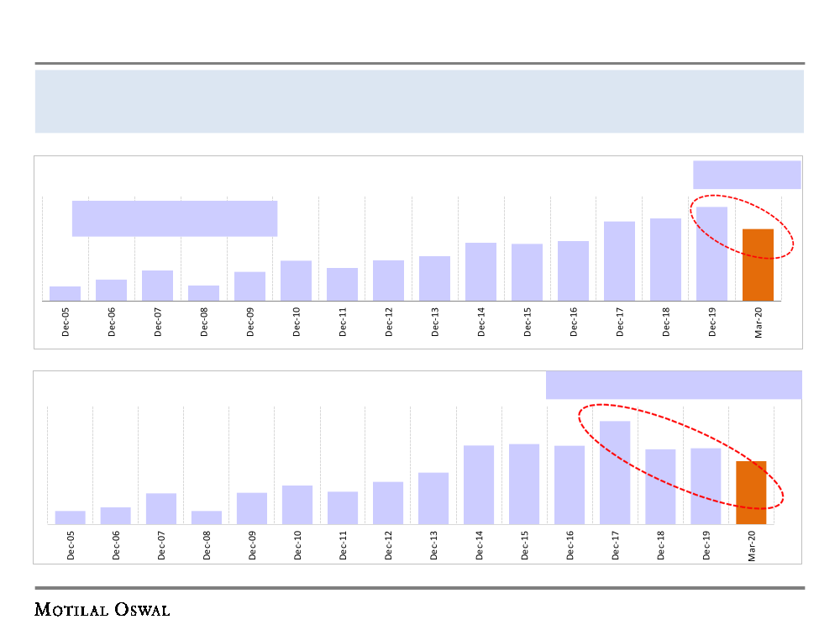Image resolution: width=840 pixels, height=630 pixels.
Task: Select the purple callout box inside top chart left
Action: [175, 218]
